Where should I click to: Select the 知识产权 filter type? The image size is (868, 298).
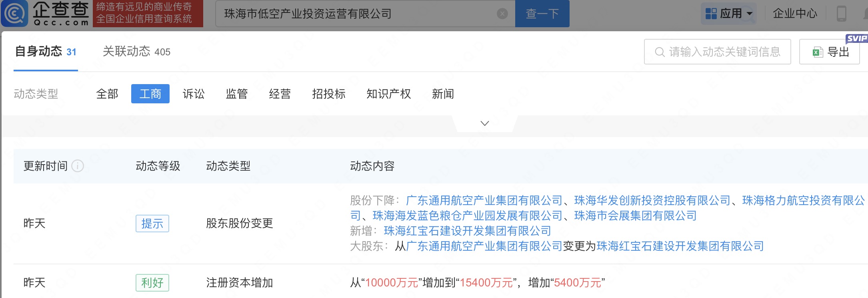[x=388, y=94]
